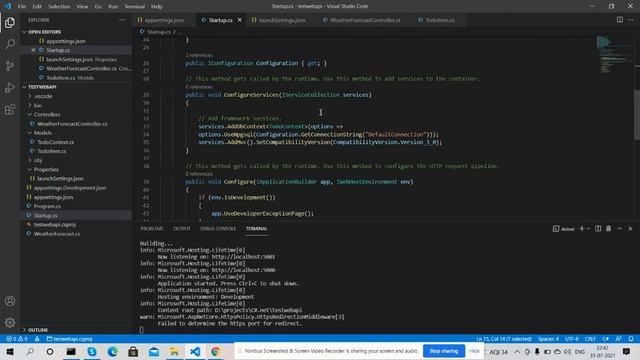Click line and column indicator in status bar
Viewport: 640px width, 360px height.
pos(504,339)
